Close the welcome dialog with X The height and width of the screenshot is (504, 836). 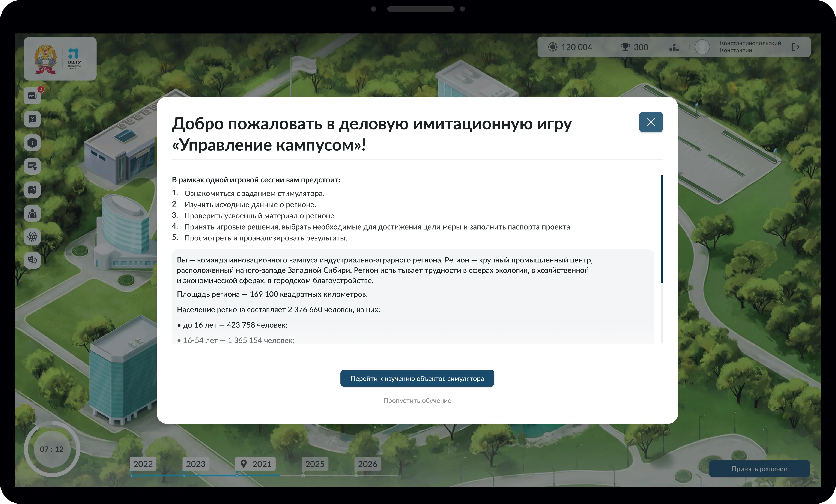(x=650, y=122)
